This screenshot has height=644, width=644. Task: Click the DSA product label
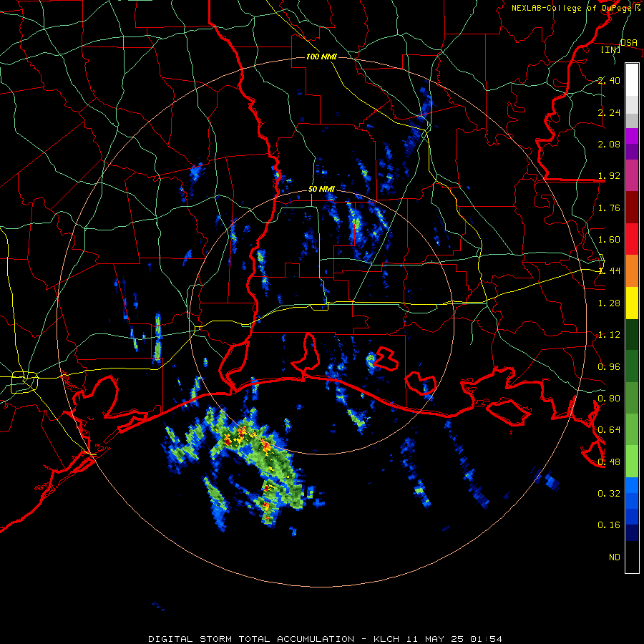[629, 42]
